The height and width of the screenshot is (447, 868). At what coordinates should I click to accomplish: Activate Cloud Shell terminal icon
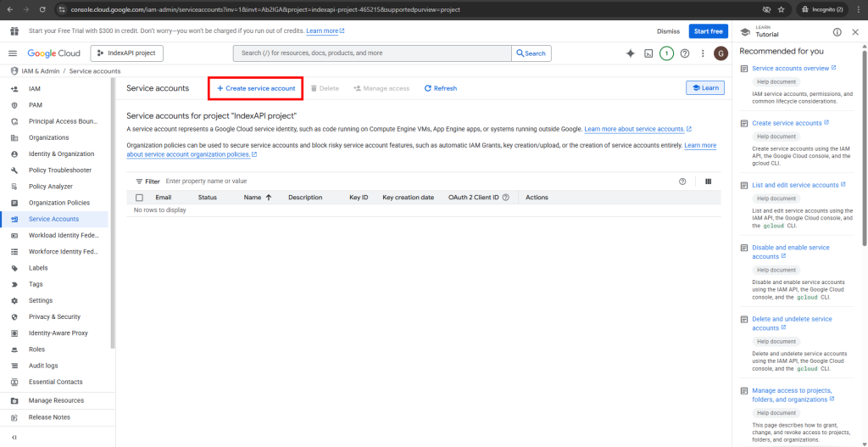click(x=648, y=53)
